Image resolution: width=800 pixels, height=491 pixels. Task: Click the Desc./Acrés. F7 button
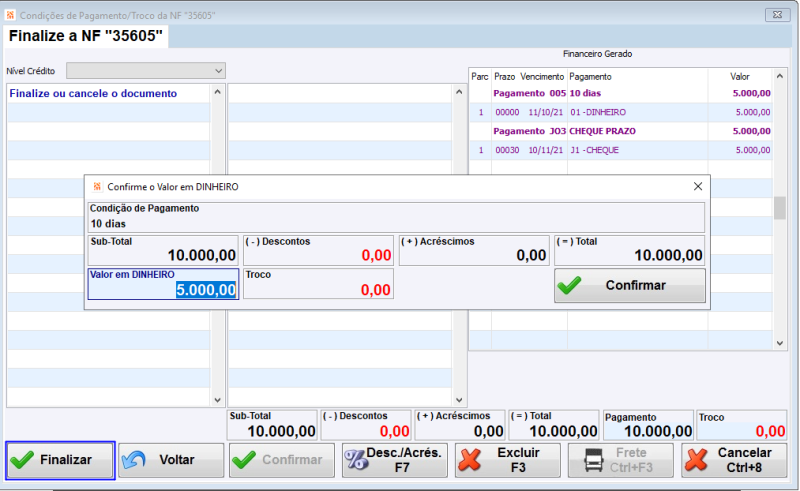pos(394,460)
